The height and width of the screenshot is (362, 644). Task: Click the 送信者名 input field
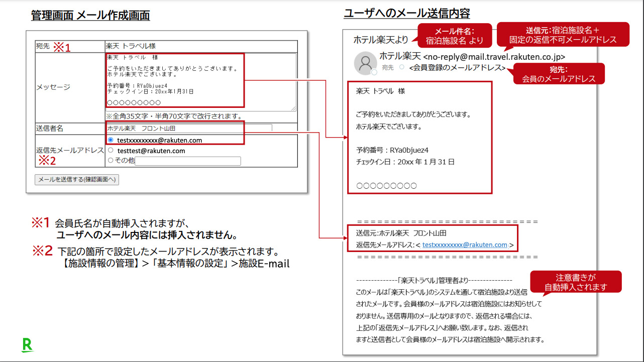click(189, 129)
